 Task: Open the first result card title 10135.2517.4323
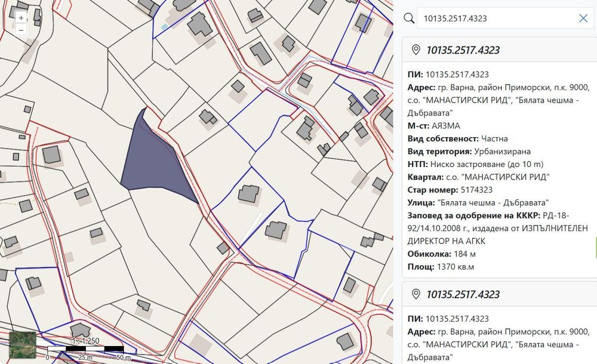coord(463,50)
